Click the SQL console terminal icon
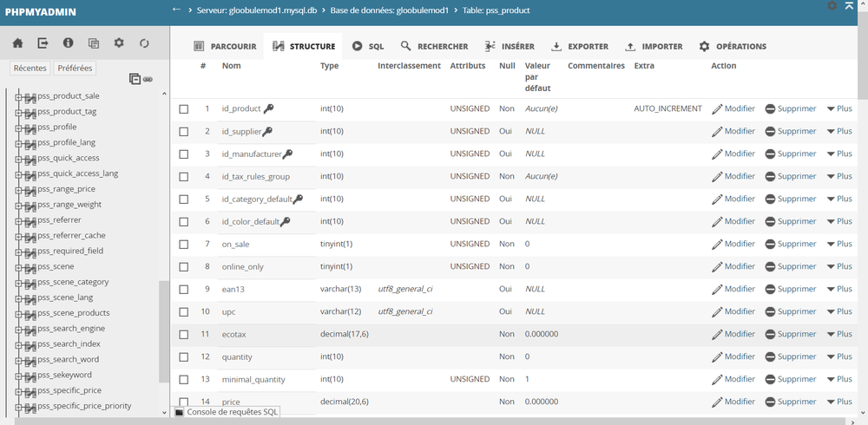This screenshot has height=425, width=868. [x=180, y=412]
